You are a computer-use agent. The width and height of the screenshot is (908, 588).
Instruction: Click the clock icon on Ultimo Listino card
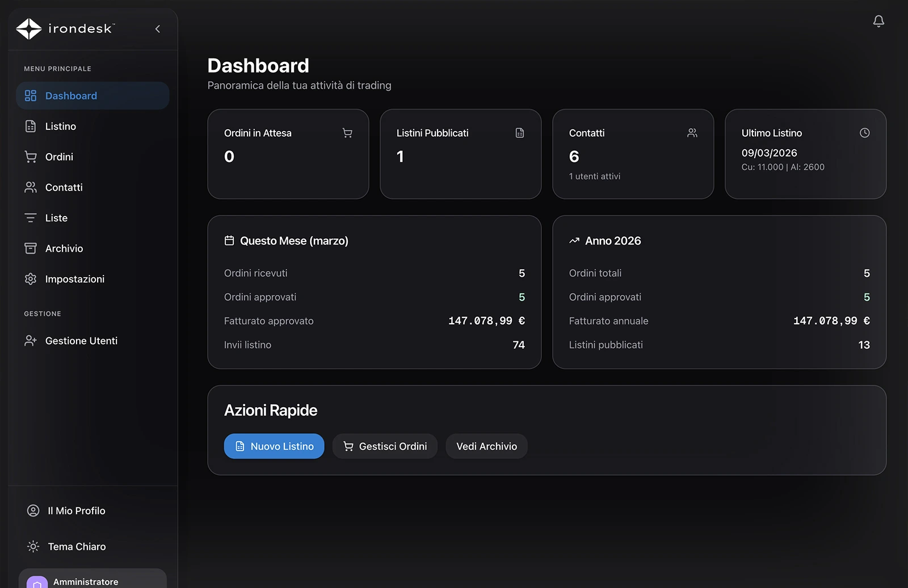tap(864, 133)
